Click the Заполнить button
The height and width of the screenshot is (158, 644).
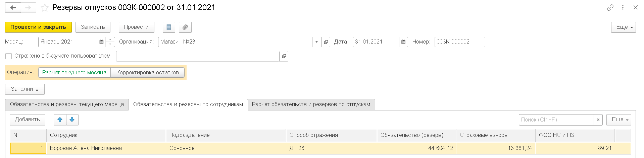[25, 89]
